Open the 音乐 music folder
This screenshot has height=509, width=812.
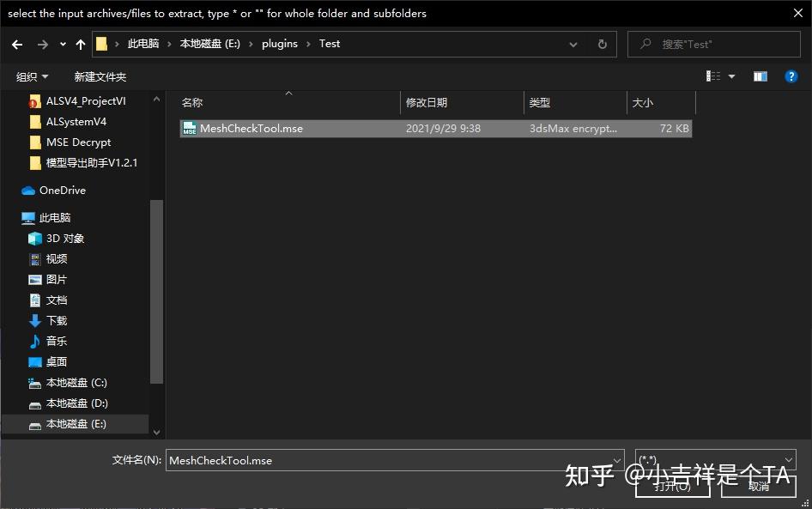pyautogui.click(x=53, y=341)
